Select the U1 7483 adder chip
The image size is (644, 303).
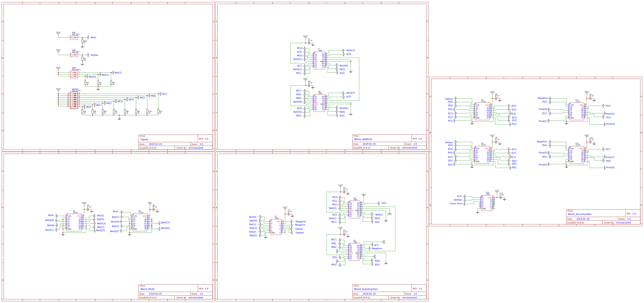point(319,61)
